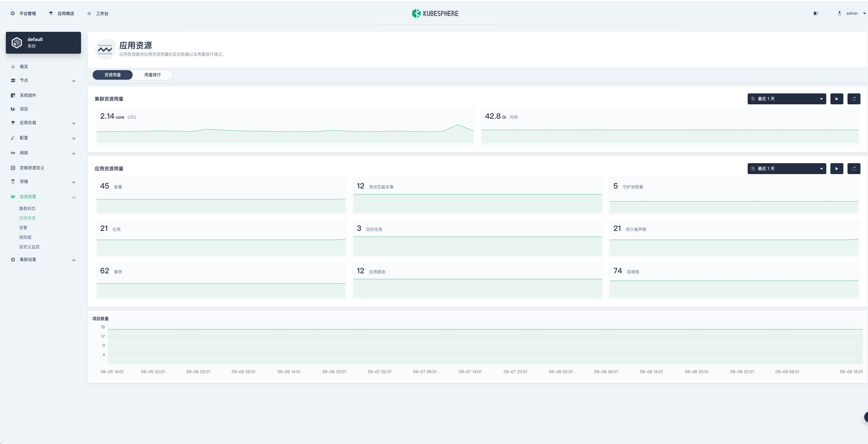The width and height of the screenshot is (868, 444).
Task: Open 自定义监控 in the sidebar
Action: [29, 247]
